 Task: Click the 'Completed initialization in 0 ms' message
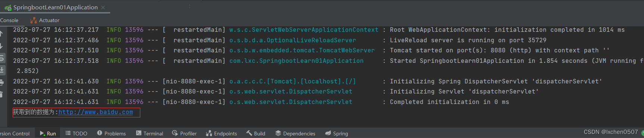pos(450,102)
